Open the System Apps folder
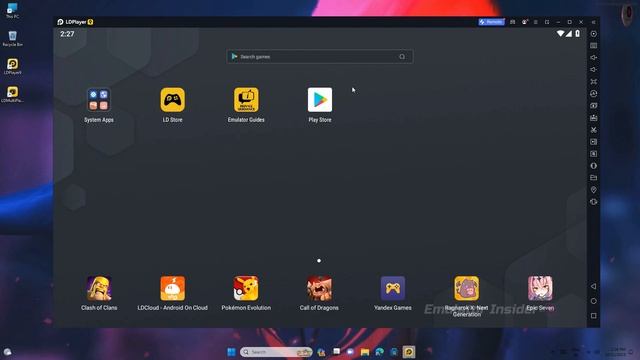Screen dimensions: 640x360 [99, 100]
